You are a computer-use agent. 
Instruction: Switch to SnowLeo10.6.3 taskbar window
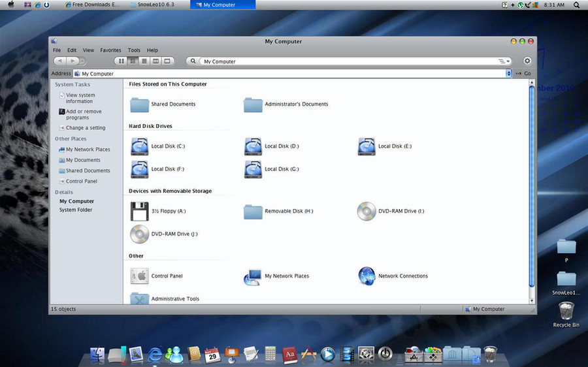[152, 5]
